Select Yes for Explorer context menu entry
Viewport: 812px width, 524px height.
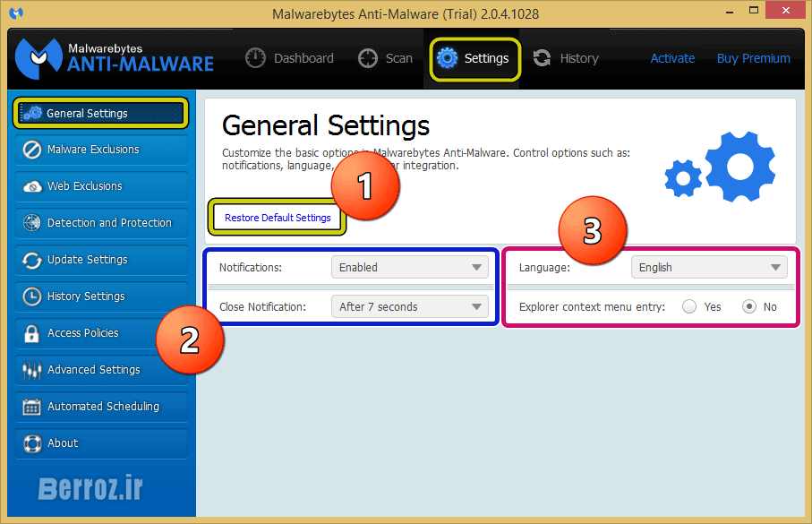[689, 307]
